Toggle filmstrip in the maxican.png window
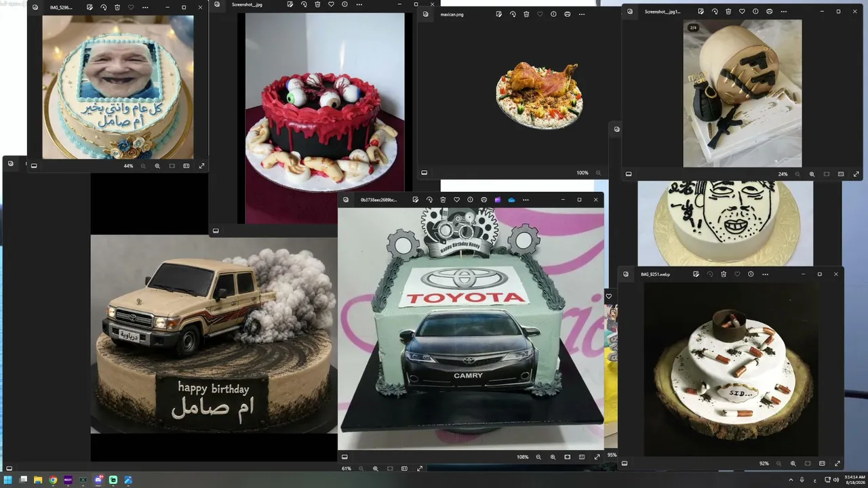 coord(425,173)
